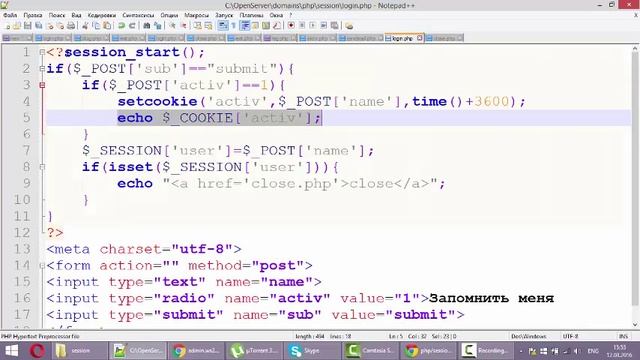This screenshot has width=640, height=360.
Task: Click the Save All toolbar icon
Action: (x=39, y=26)
